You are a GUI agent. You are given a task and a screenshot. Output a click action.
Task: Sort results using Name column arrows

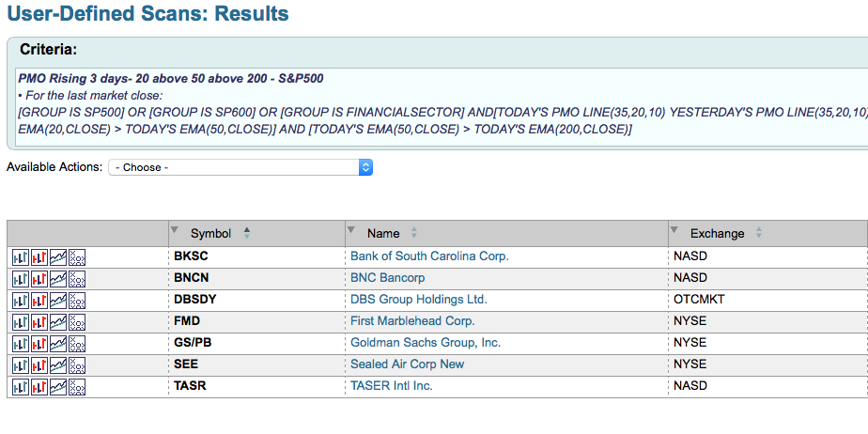pyautogui.click(x=414, y=233)
